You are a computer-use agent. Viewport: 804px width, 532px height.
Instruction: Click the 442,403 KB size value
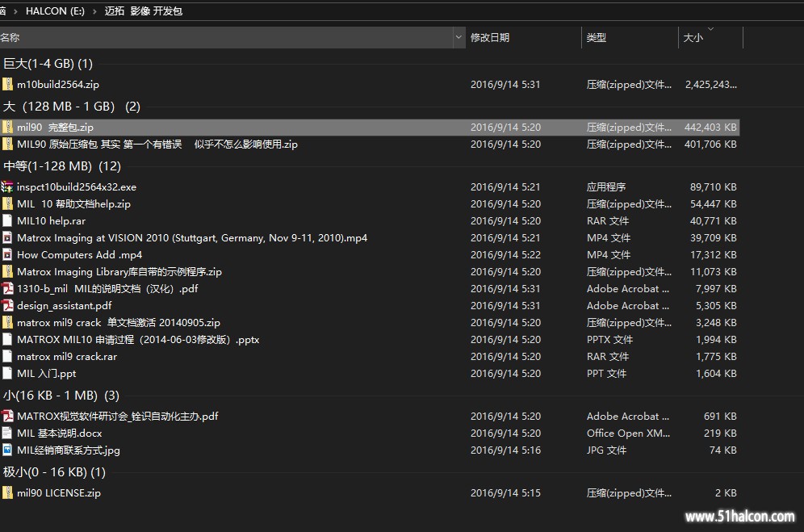tap(710, 128)
